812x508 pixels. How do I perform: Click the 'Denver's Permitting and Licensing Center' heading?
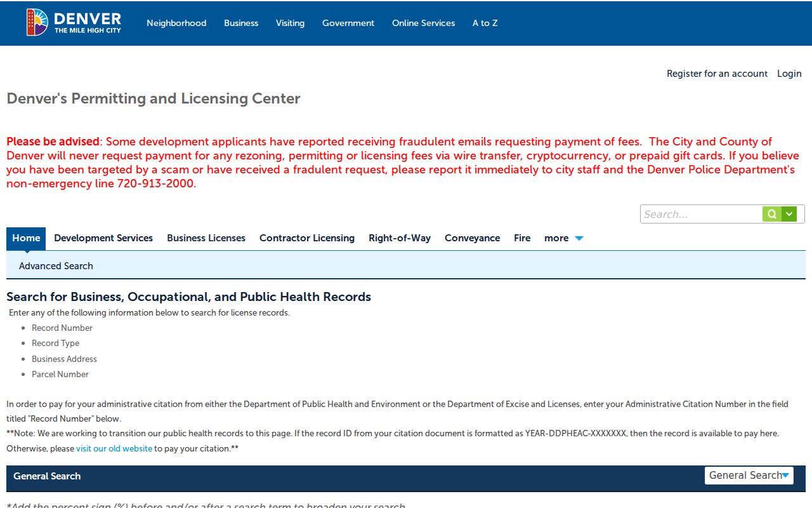tap(154, 98)
